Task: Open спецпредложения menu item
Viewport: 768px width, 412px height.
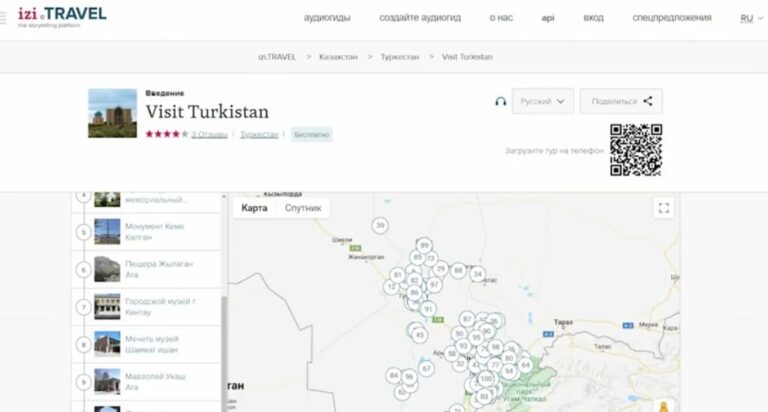Action: pos(672,18)
